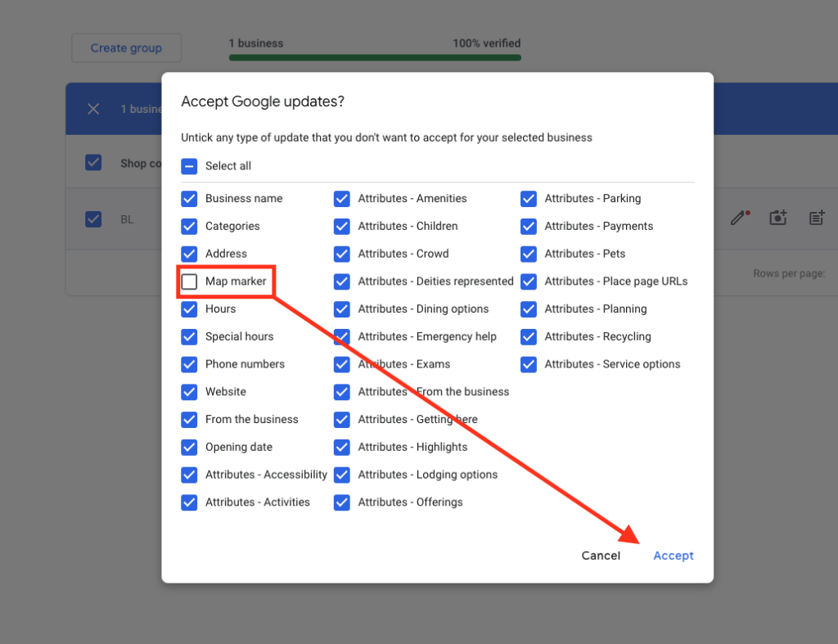Toggle the Shop code header row checkbox
Viewport: 838px width, 644px height.
[x=93, y=163]
